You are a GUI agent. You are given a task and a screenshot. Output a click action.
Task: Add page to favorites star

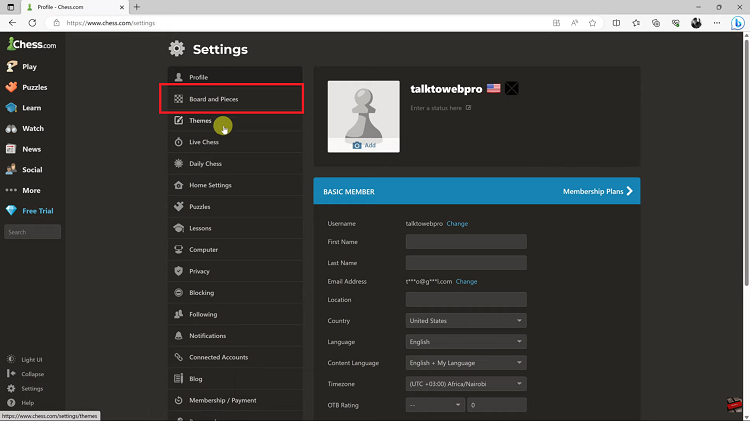593,22
